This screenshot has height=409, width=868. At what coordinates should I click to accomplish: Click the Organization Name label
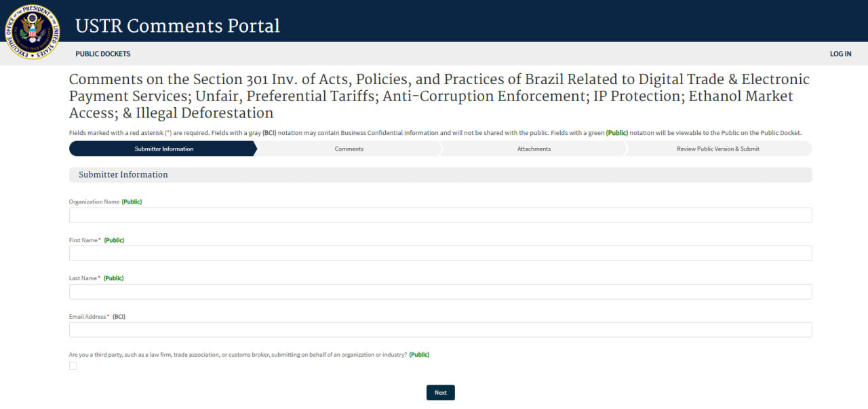pyautogui.click(x=94, y=201)
